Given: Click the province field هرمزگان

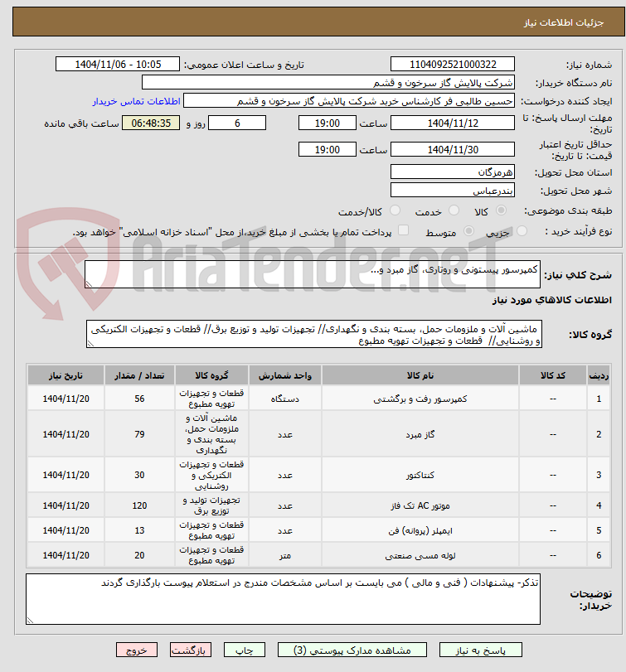Looking at the screenshot, I should [453, 172].
